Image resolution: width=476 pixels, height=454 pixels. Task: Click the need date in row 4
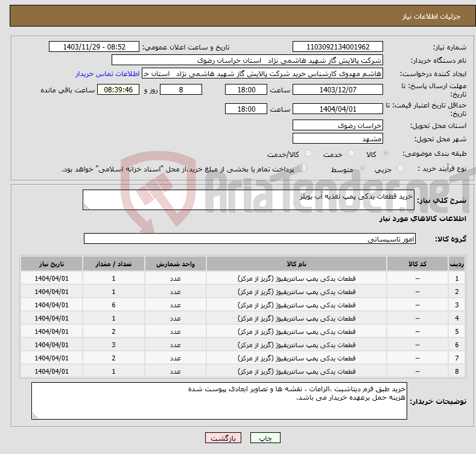click(52, 318)
